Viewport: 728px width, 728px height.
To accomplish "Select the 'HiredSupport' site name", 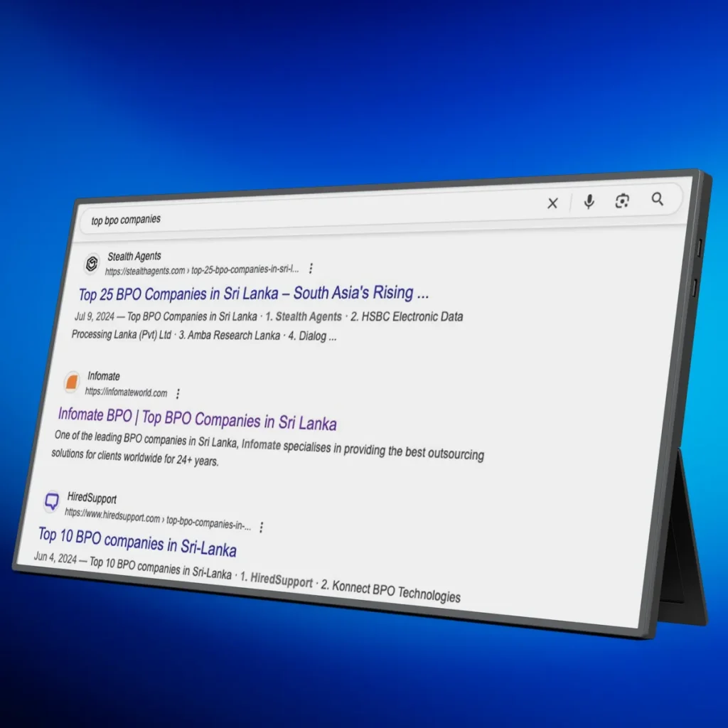I will [x=92, y=498].
